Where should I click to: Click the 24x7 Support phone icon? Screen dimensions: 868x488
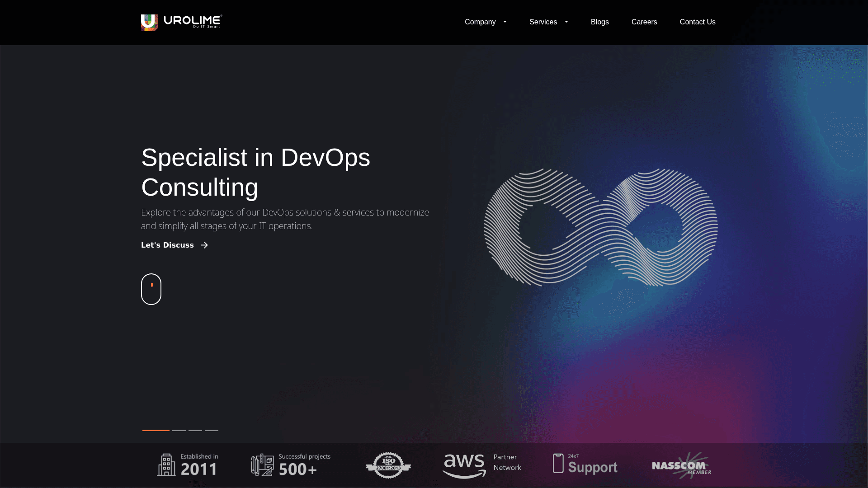click(558, 464)
